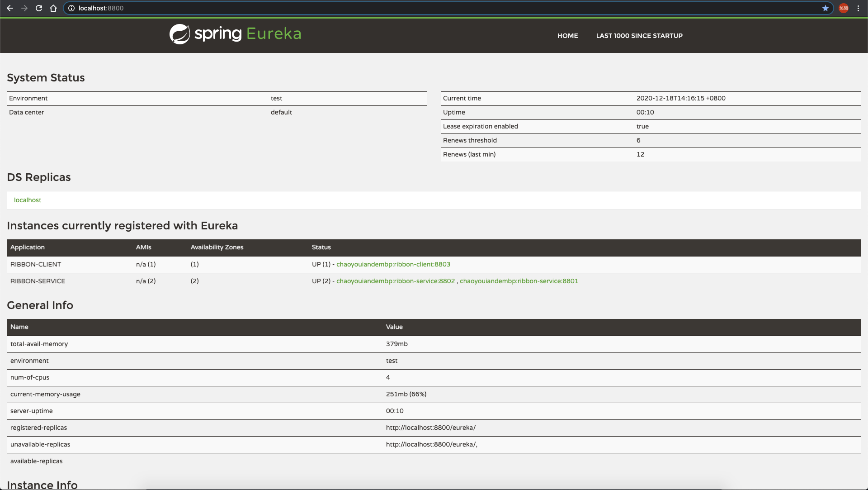Open the ribbon-service:8801 instance link
Viewport: 868px width, 490px height.
(519, 281)
